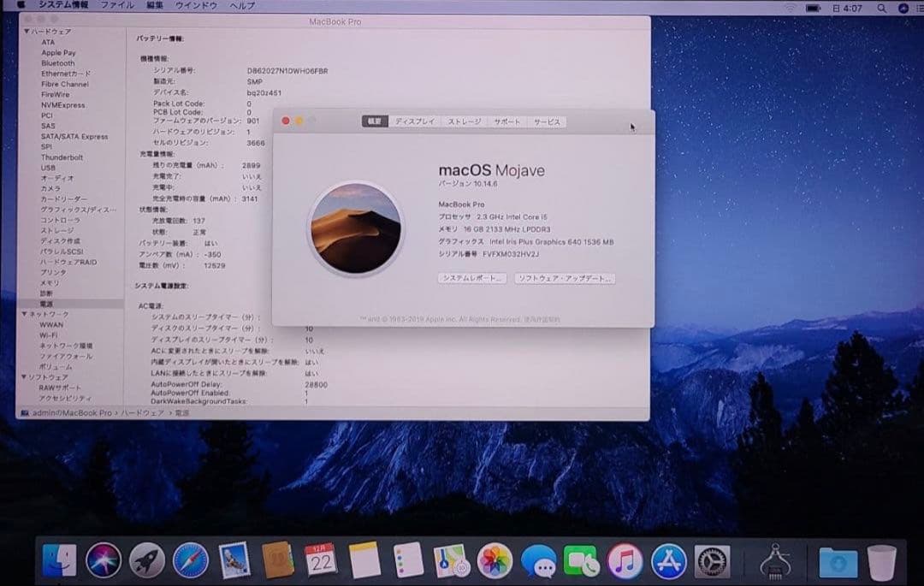The image size is (924, 586).
Task: Open Photos from the Dock
Action: tap(495, 560)
